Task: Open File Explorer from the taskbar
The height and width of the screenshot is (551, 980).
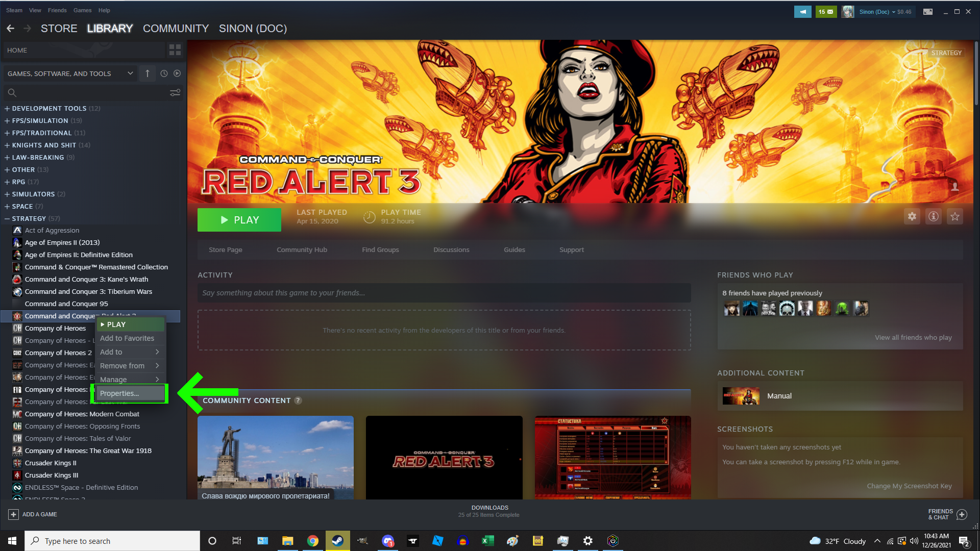Action: [x=288, y=541]
